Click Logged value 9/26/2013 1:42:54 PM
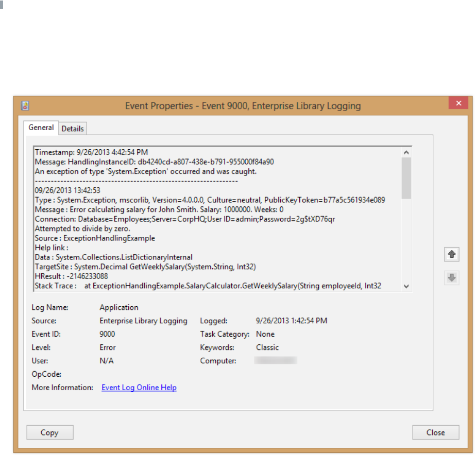 tap(292, 321)
